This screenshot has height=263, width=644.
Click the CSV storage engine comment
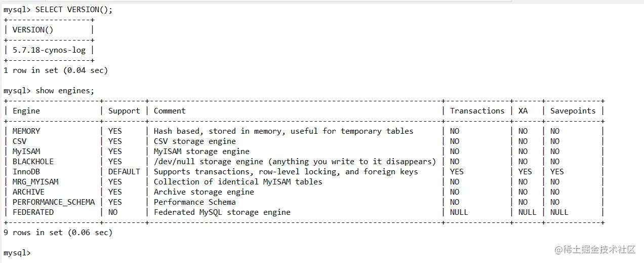(x=195, y=141)
